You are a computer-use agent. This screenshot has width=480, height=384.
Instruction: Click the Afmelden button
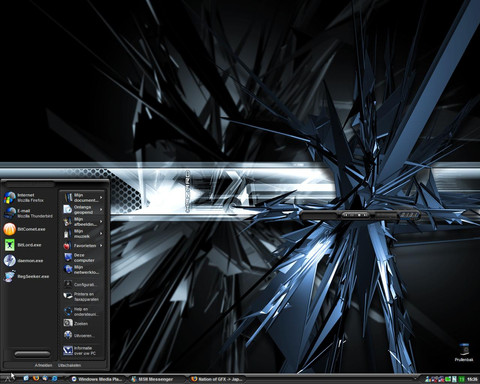pos(43,365)
